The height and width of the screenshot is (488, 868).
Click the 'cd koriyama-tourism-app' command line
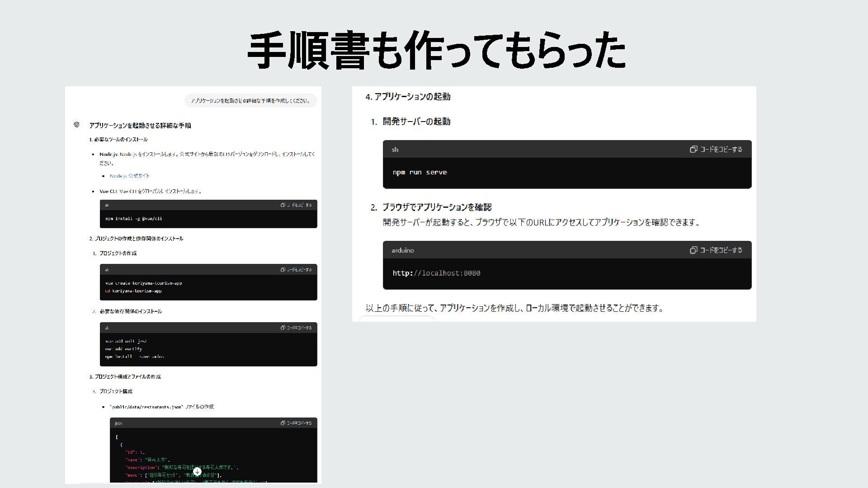coord(134,291)
